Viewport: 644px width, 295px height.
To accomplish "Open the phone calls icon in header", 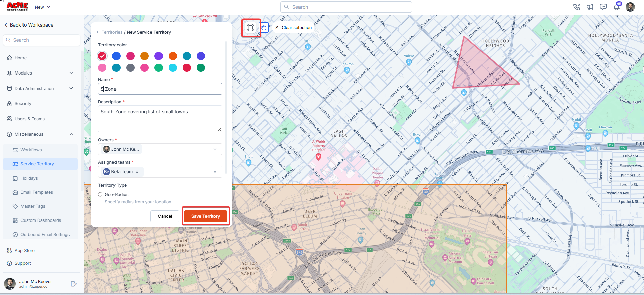I will point(577,7).
